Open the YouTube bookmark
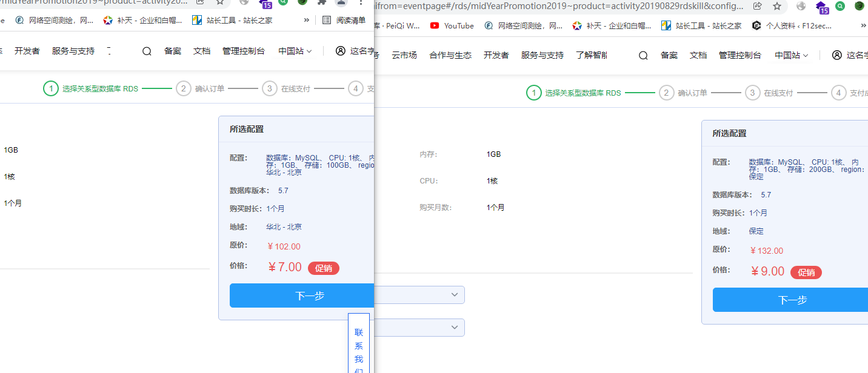This screenshot has width=868, height=373. click(x=452, y=25)
